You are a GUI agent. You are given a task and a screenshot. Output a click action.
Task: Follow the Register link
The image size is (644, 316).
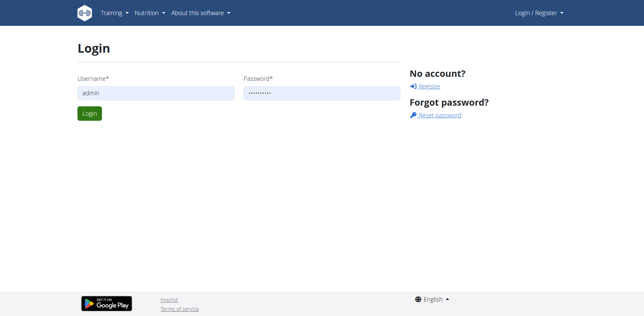point(429,87)
